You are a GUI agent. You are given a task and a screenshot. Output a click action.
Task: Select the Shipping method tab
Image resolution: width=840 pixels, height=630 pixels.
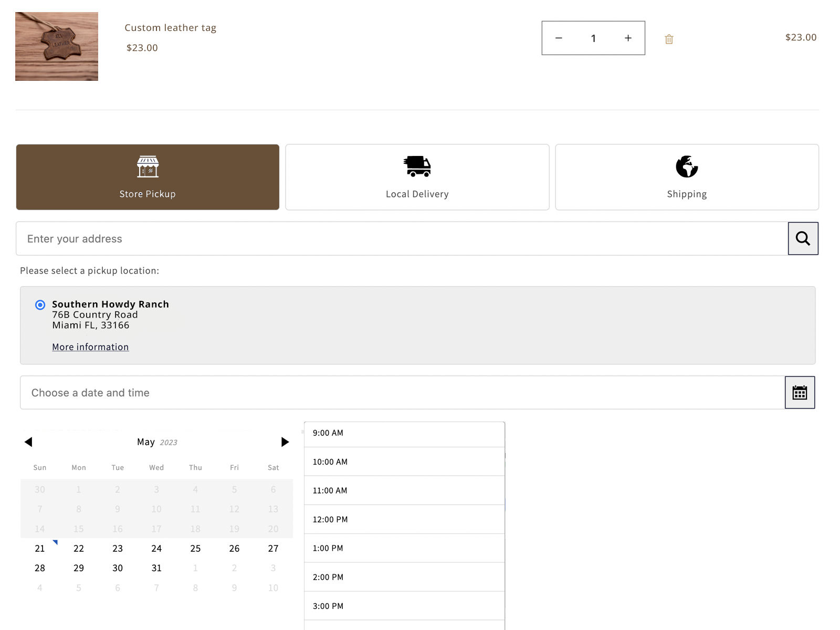(687, 177)
